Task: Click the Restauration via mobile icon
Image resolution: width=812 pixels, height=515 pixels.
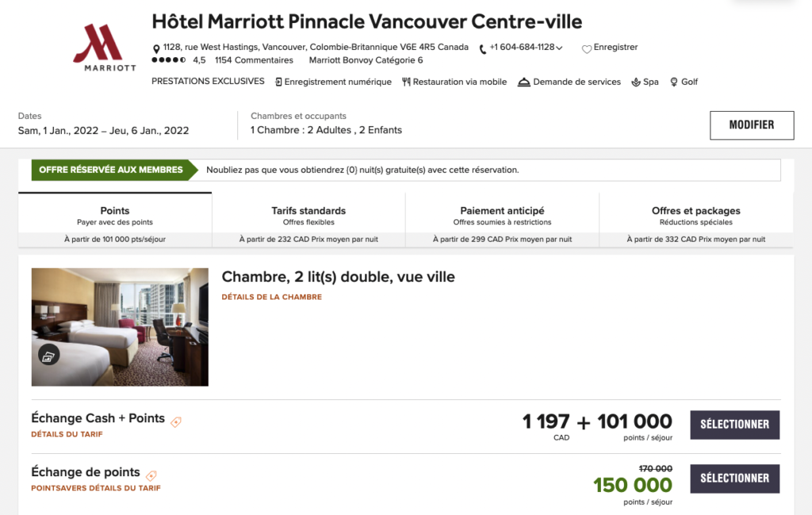Action: pos(406,82)
